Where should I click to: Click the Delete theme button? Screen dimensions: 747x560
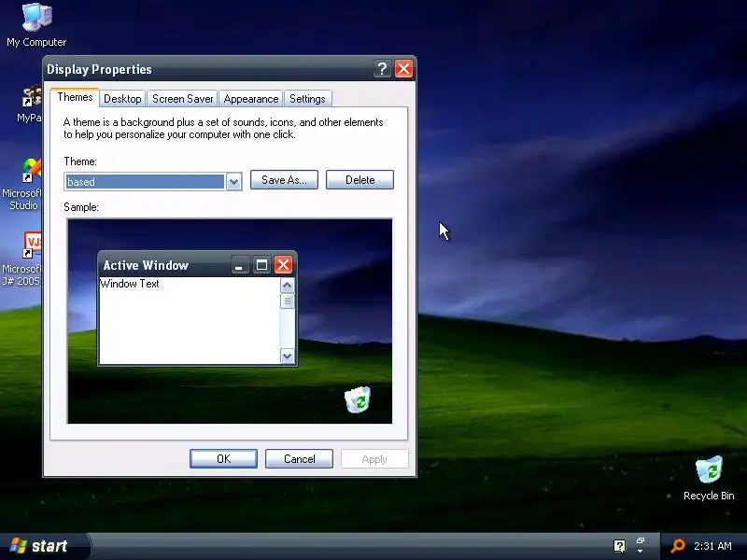coord(359,180)
